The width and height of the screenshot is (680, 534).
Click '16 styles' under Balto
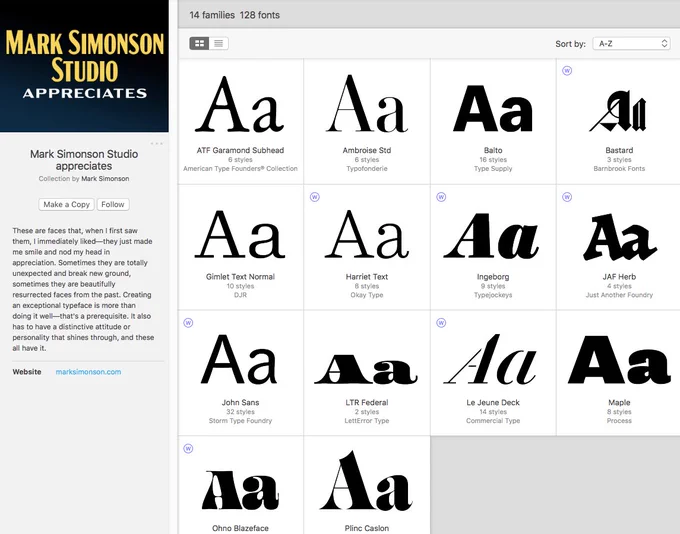click(493, 160)
